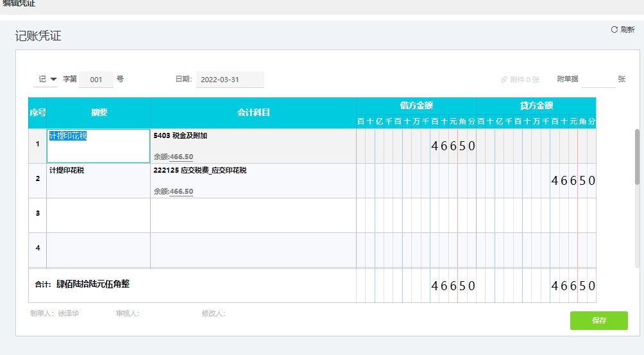Click the date field 2022-03-31
The image size is (644, 355).
click(x=230, y=80)
